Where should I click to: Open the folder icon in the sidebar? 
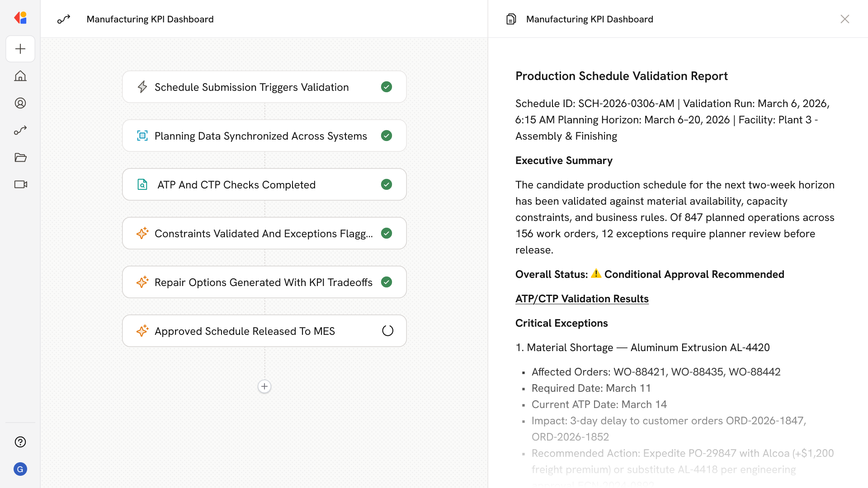20,157
